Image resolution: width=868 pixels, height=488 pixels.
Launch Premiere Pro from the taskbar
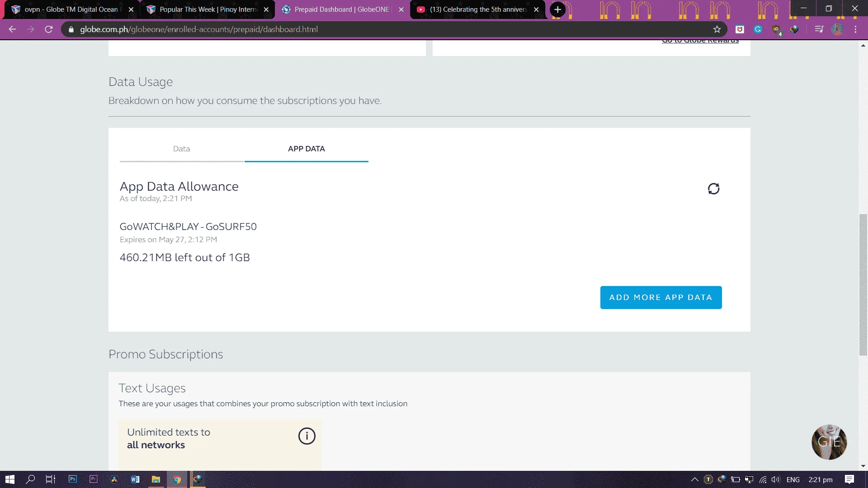94,479
